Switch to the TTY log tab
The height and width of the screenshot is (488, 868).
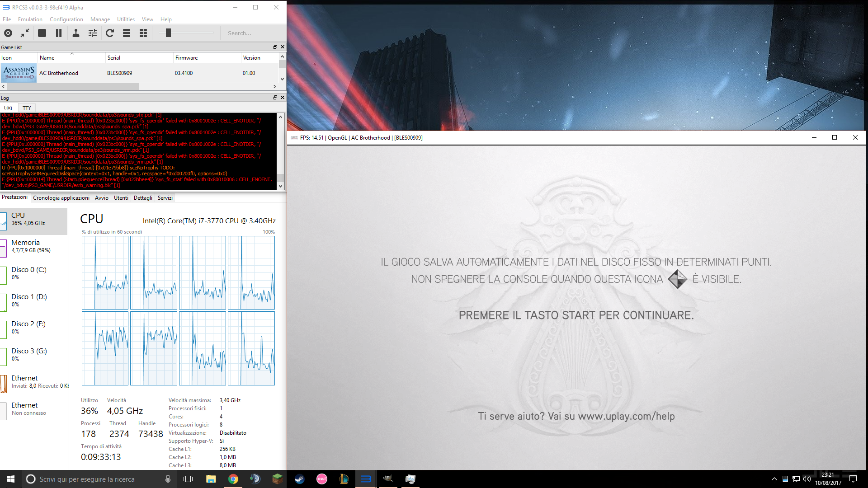click(x=27, y=108)
